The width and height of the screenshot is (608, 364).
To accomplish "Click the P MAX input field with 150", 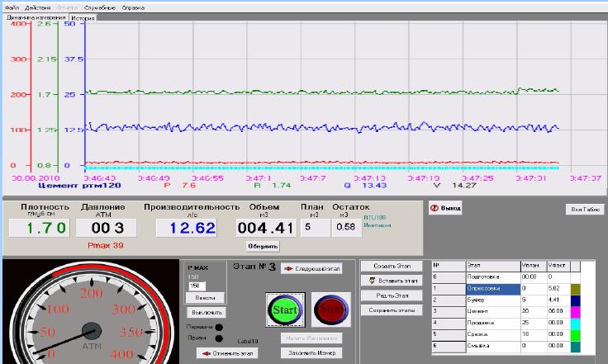I will pos(197,286).
